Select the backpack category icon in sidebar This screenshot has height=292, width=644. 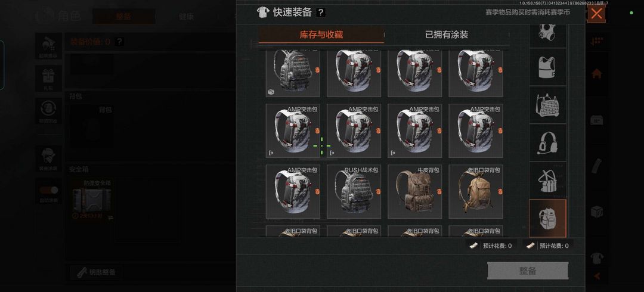coord(547,219)
